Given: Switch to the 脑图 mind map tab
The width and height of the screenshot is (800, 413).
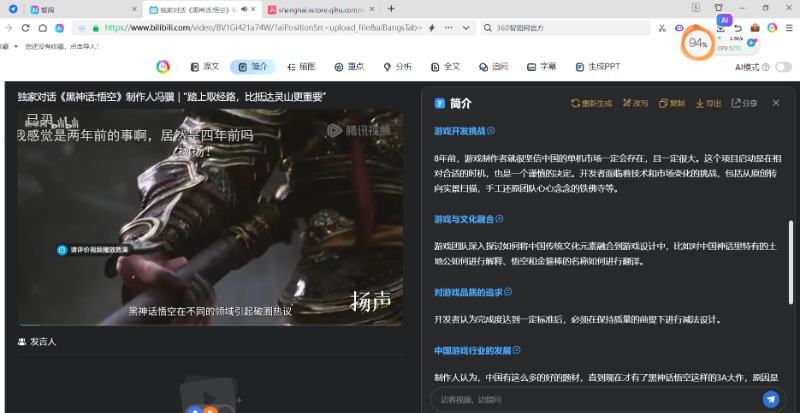Looking at the screenshot, I should 302,67.
